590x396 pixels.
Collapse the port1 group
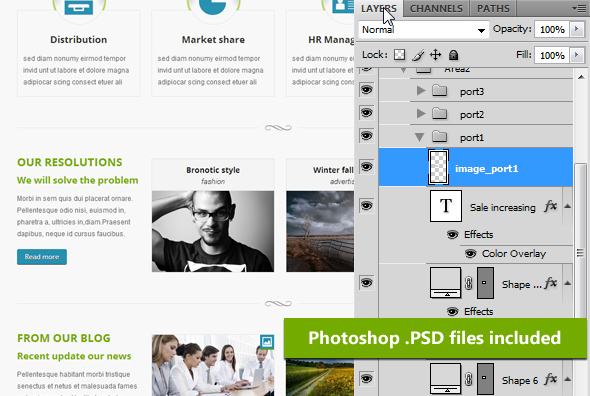pyautogui.click(x=420, y=137)
